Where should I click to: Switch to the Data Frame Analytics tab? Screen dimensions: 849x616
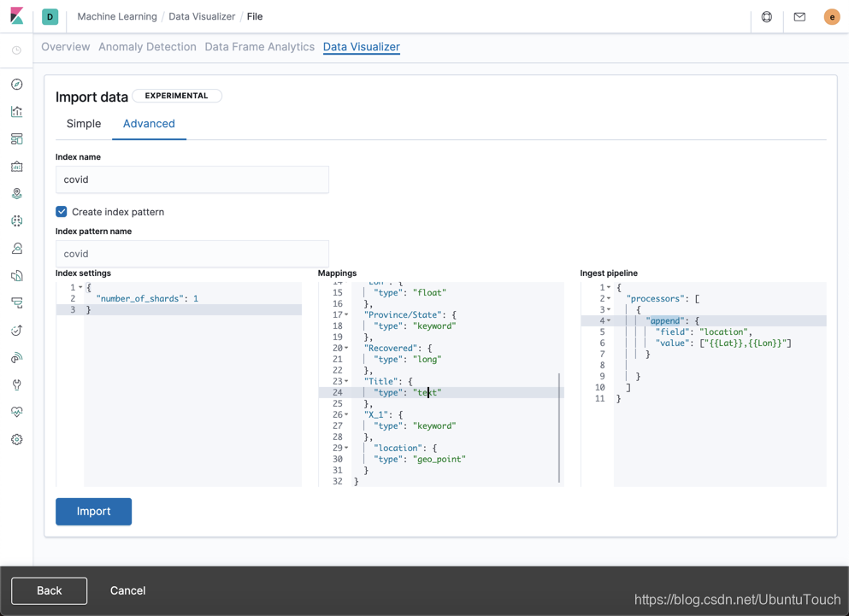pos(259,47)
